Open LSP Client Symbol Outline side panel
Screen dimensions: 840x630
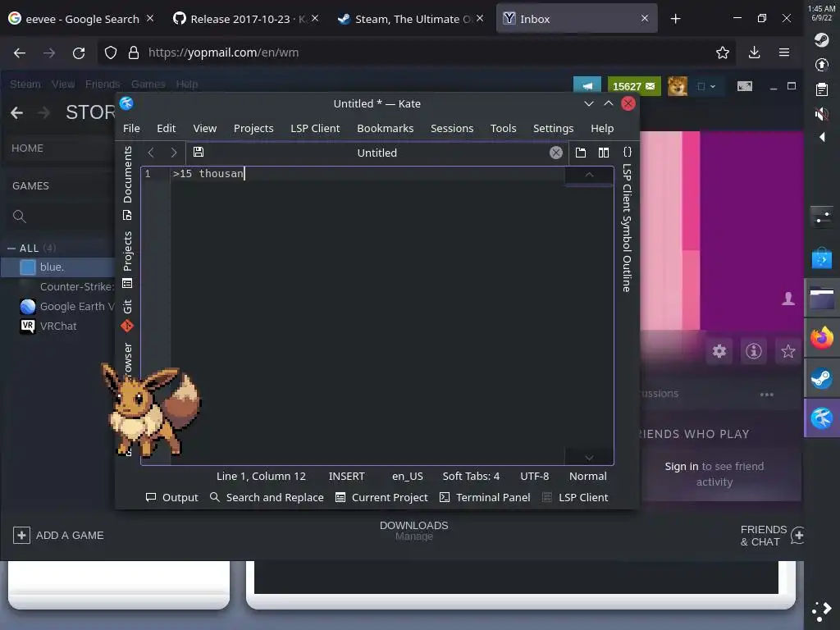(627, 228)
